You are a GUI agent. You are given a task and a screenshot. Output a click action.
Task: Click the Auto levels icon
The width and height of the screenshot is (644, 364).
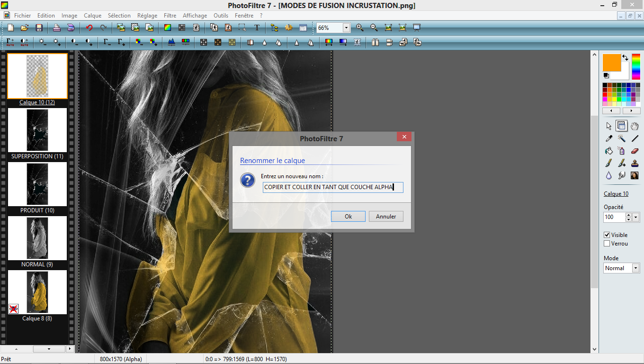[10, 42]
